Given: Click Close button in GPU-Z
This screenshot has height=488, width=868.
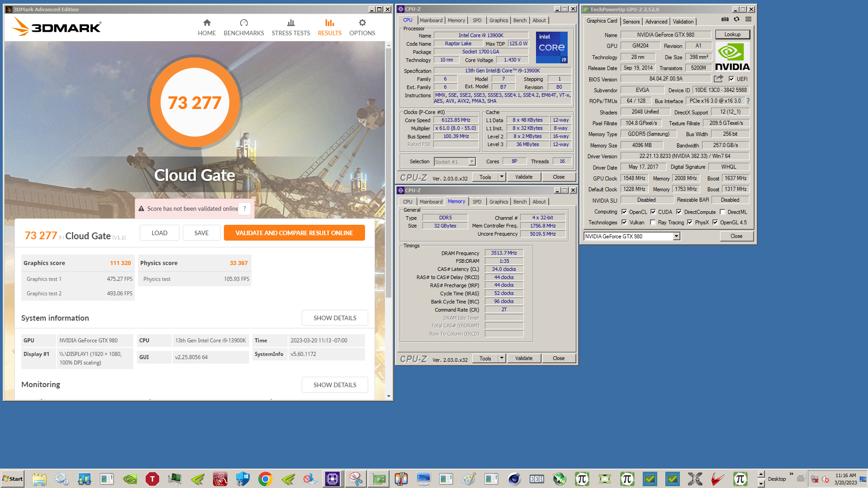Looking at the screenshot, I should coord(736,236).
